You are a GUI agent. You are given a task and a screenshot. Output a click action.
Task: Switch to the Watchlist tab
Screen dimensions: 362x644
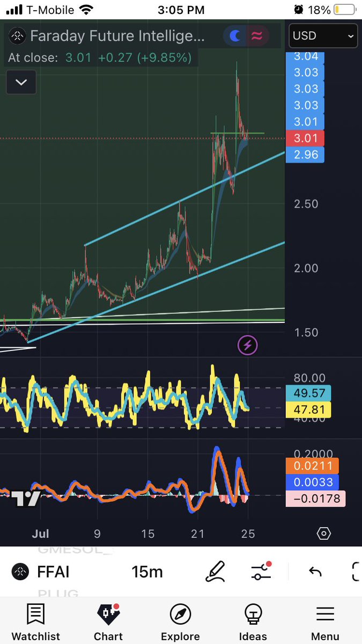tap(36, 621)
